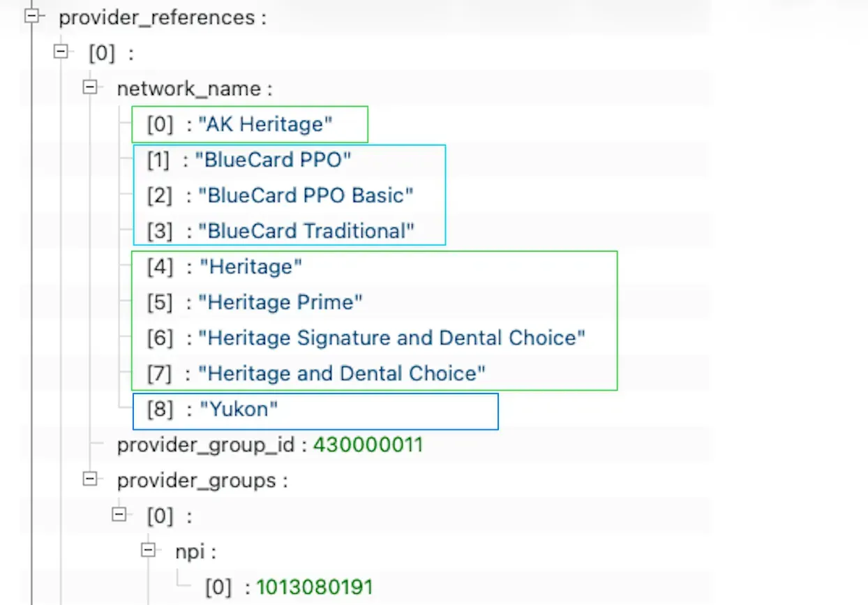Select the "Heritage Prime" value
Viewport: 868px width, 605px height.
283,301
